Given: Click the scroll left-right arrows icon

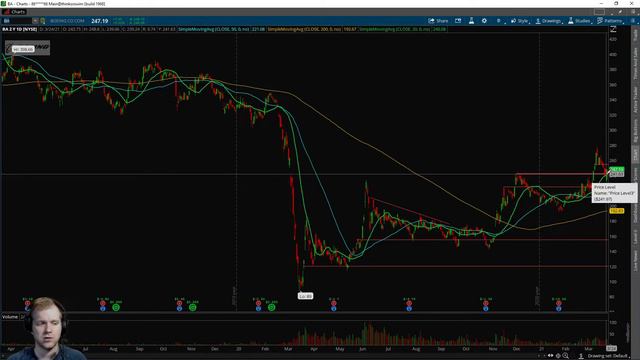Looking at the screenshot, I should [x=550, y=356].
